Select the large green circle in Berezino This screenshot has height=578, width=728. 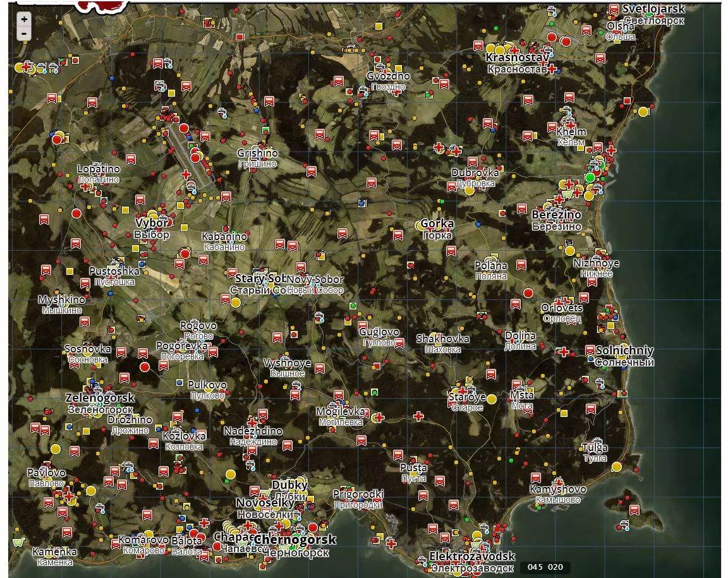[x=590, y=177]
